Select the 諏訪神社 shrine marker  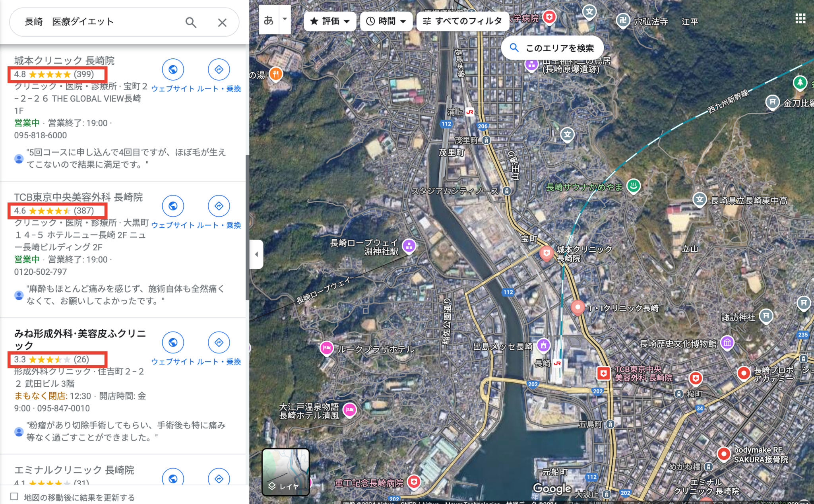pyautogui.click(x=766, y=316)
